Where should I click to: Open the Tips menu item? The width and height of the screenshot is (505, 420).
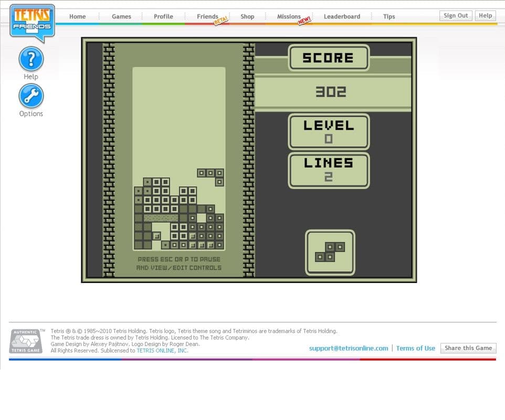click(389, 16)
